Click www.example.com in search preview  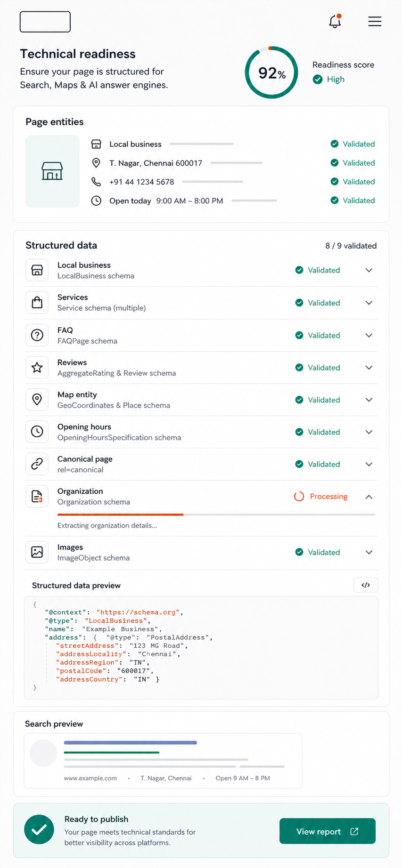[90, 778]
